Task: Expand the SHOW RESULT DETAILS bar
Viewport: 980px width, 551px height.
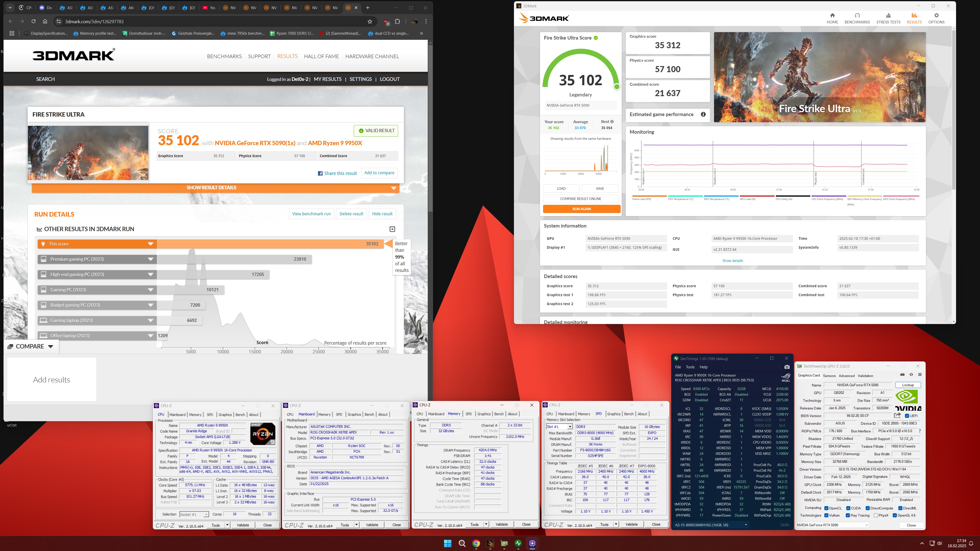Action: point(215,188)
